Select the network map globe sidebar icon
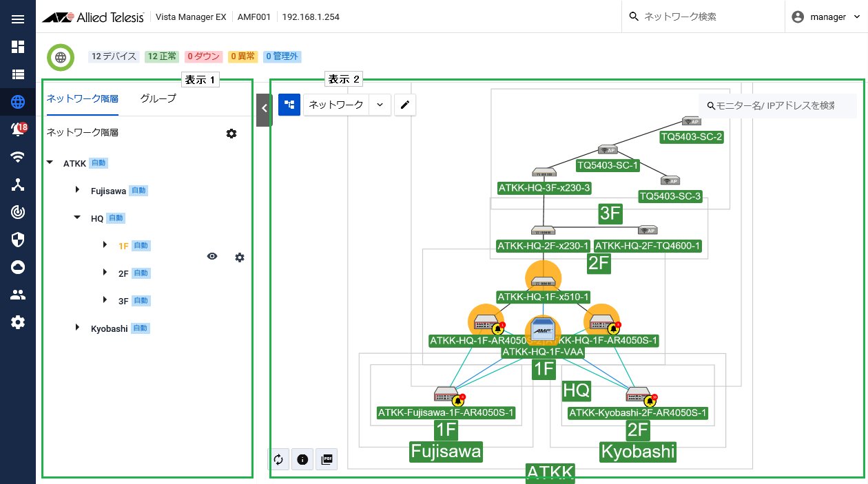This screenshot has height=484, width=868. [18, 102]
